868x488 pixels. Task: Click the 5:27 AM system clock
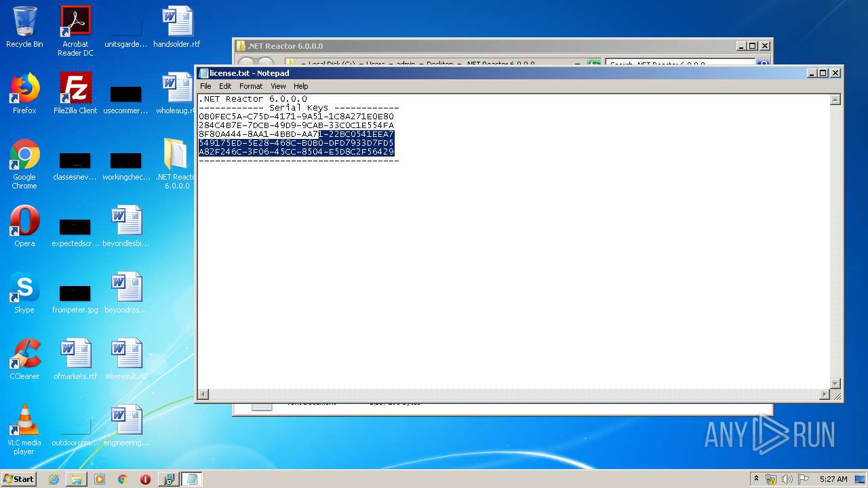833,479
